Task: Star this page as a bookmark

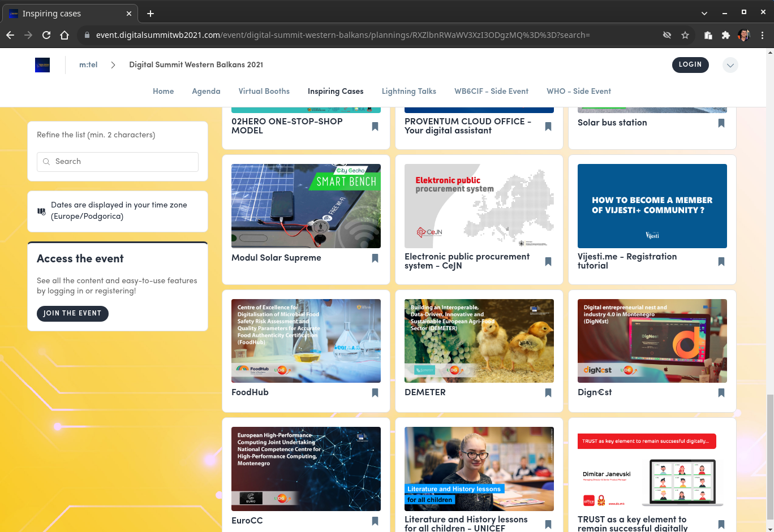Action: coord(685,35)
